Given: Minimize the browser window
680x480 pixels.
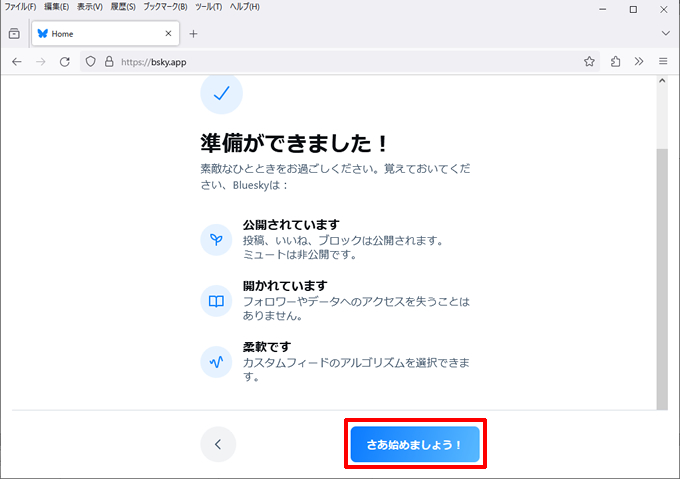Looking at the screenshot, I should tap(602, 9).
